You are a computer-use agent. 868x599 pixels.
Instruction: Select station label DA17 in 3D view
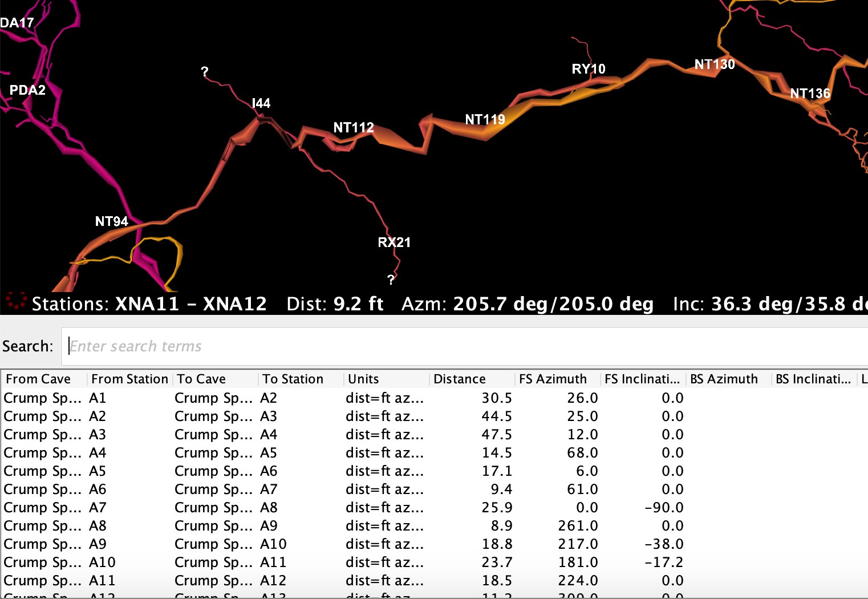(x=17, y=23)
